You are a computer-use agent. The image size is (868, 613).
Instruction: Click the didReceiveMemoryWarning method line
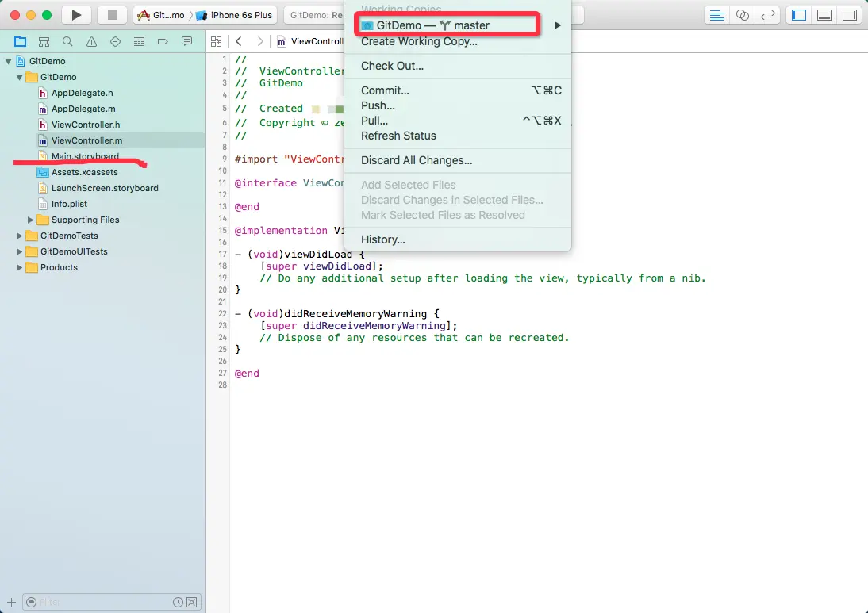(337, 314)
